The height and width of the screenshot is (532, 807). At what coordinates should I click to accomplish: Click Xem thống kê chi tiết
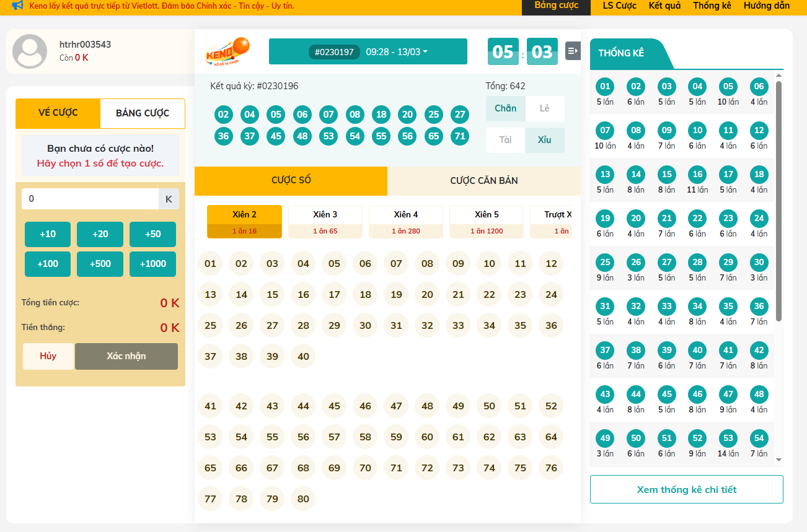[686, 489]
